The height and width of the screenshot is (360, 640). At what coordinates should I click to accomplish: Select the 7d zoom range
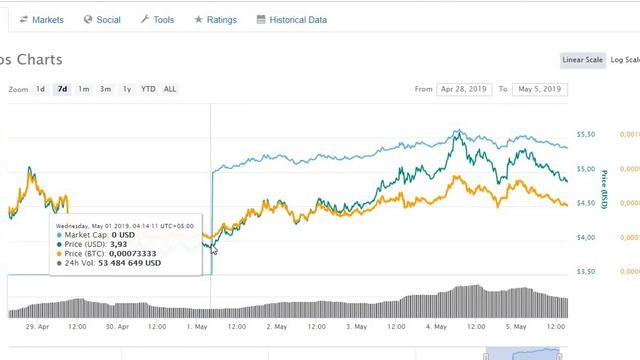[62, 89]
